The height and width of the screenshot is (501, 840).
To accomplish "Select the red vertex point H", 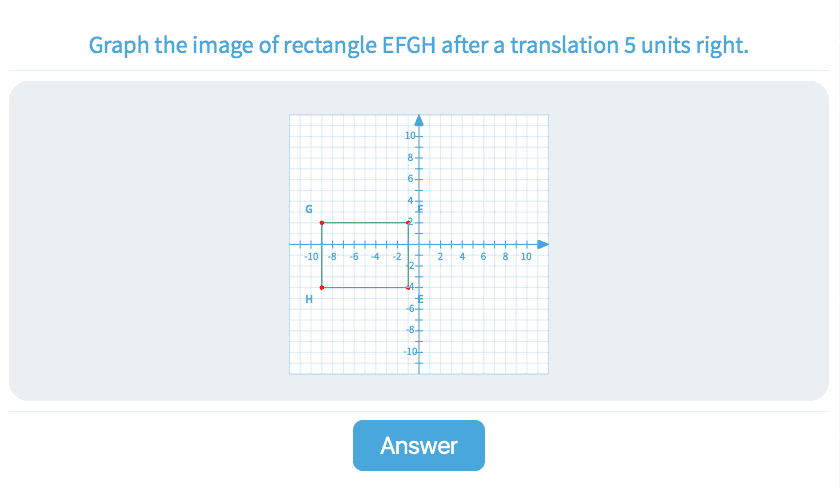I will pyautogui.click(x=321, y=288).
